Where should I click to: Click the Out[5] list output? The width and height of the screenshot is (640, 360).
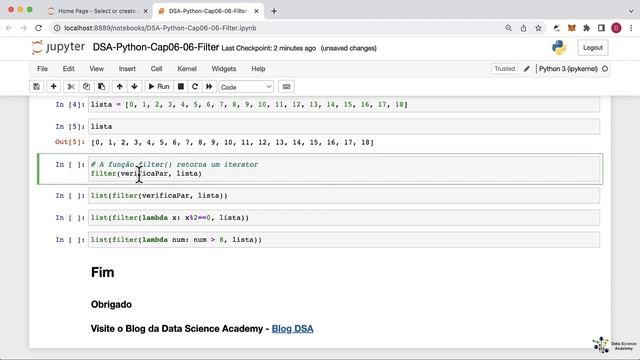point(232,142)
